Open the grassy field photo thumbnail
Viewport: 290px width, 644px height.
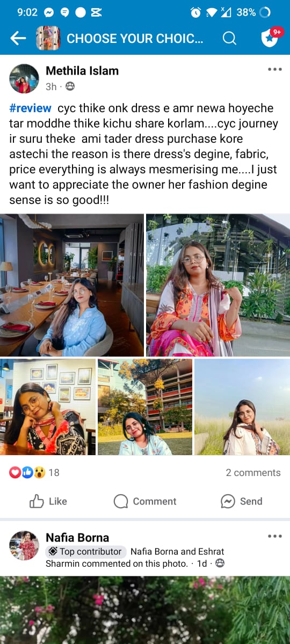[x=242, y=407]
